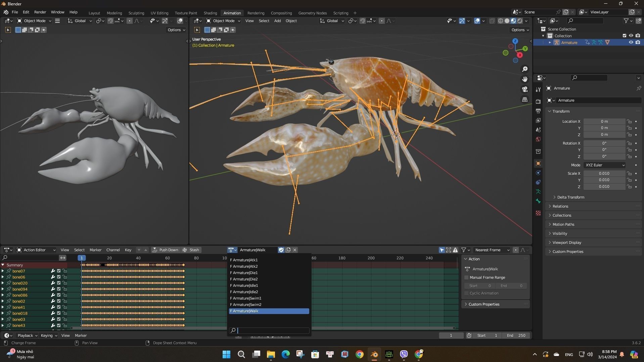
Task: Expand the bone07 channel row
Action: point(3,271)
